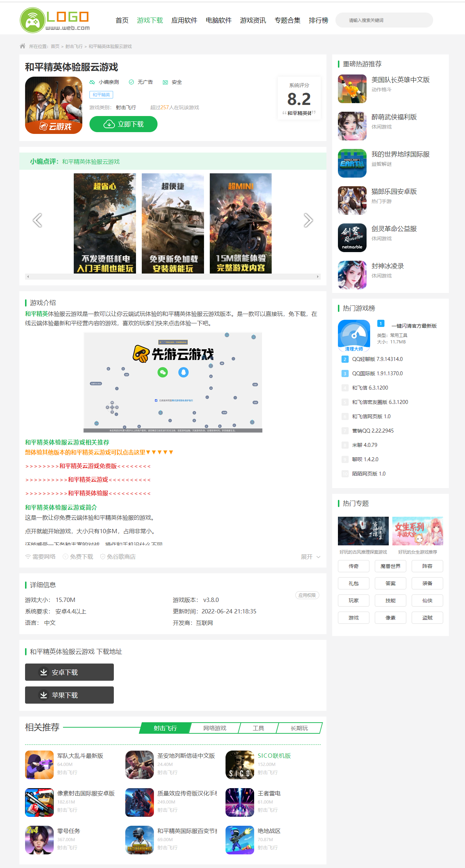Open 陌陌网页版 1.0 ranking entry
The width and height of the screenshot is (465, 868).
369,474
